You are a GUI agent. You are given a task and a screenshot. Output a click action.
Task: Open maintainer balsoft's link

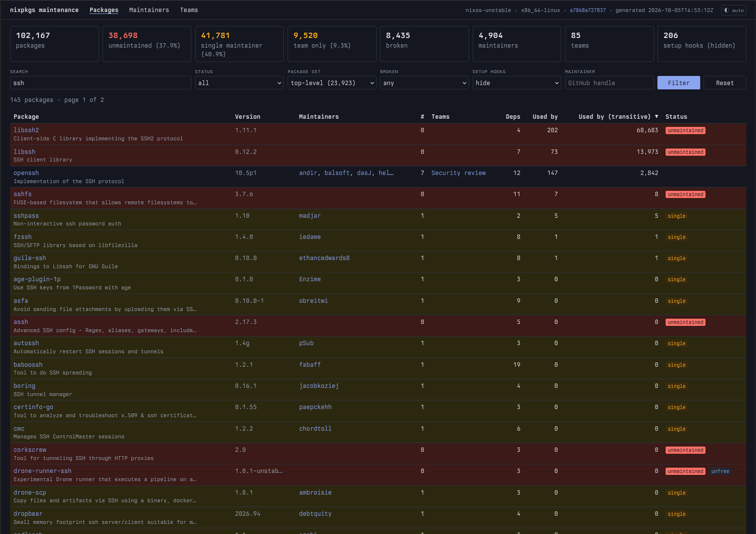[337, 173]
